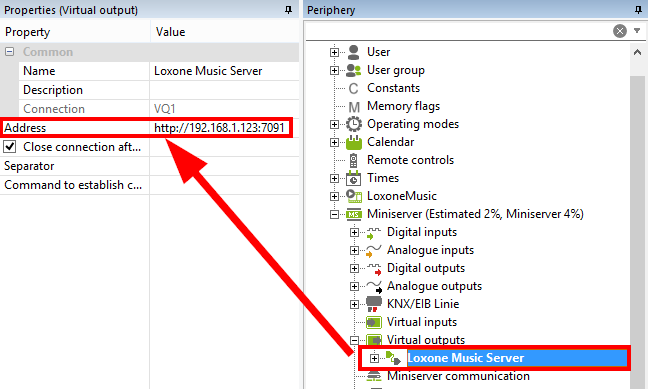Expand the User group node
The image size is (648, 389).
point(334,71)
